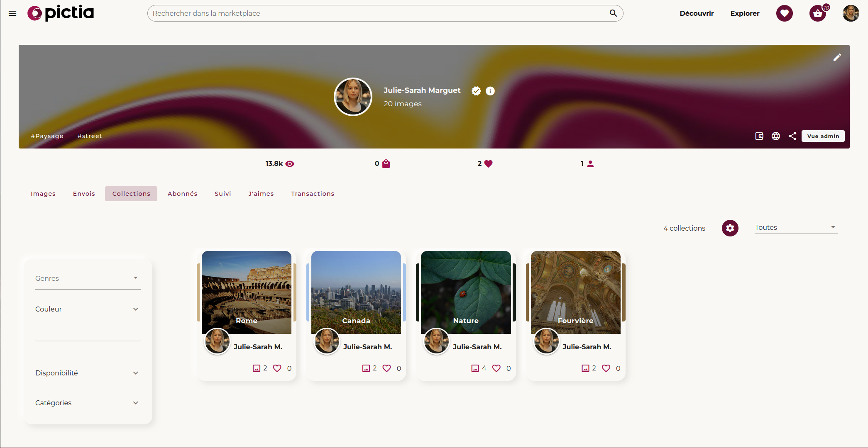Click the Vue admin button

coord(823,136)
